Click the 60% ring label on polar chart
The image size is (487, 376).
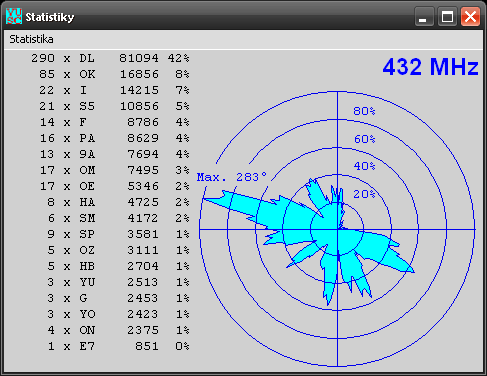tap(364, 139)
